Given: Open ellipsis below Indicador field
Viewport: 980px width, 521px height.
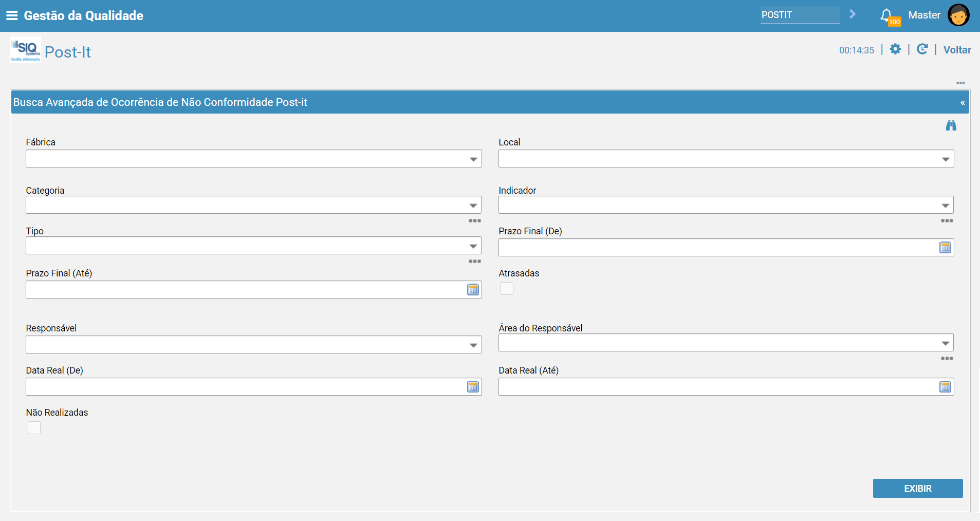Looking at the screenshot, I should [x=947, y=221].
